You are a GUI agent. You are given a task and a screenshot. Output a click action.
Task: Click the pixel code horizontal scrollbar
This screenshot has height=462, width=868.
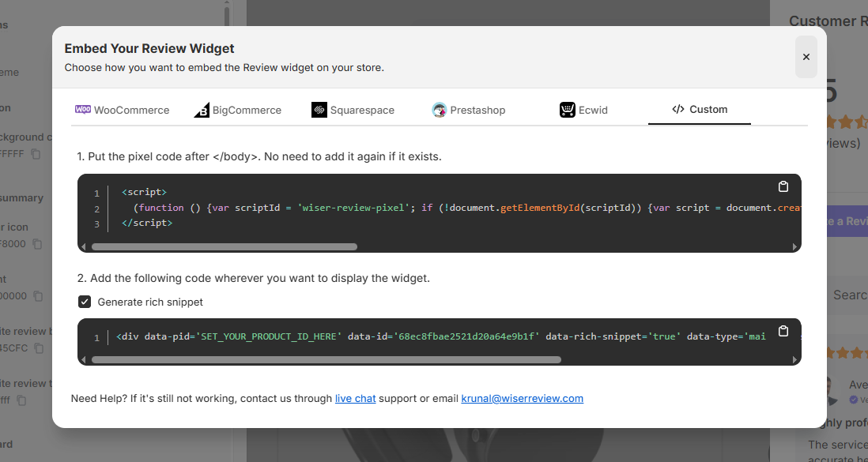pyautogui.click(x=224, y=246)
